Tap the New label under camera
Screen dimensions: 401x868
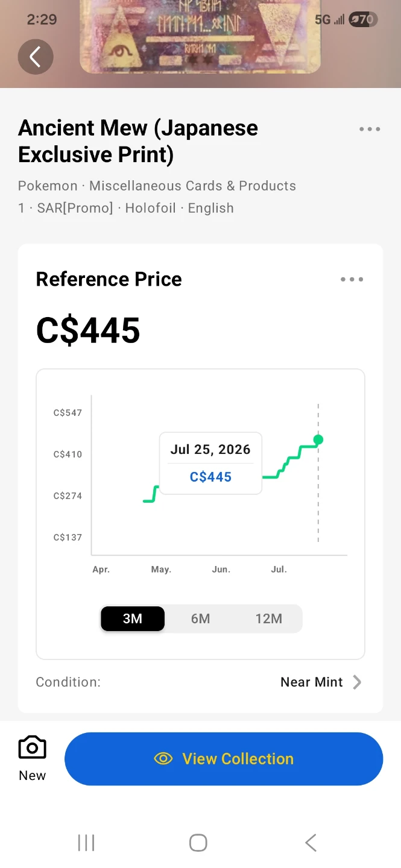pos(33,776)
